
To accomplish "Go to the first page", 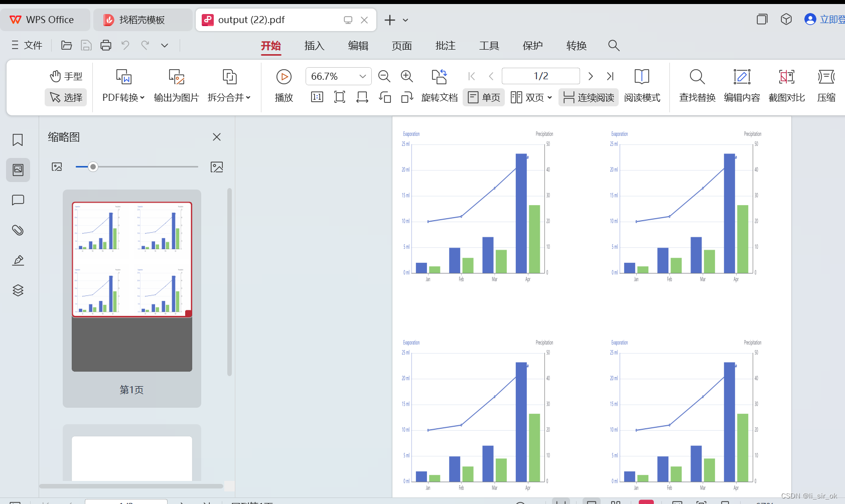I will pos(472,76).
